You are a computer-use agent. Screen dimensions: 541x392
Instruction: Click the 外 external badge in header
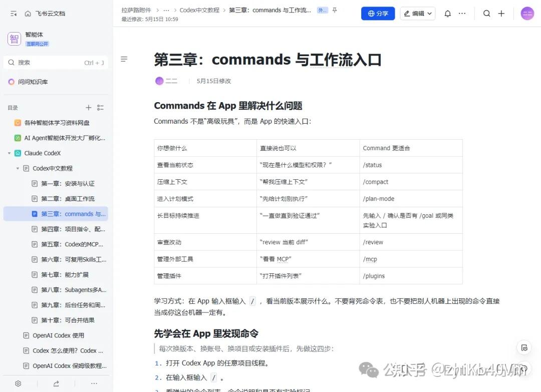(322, 10)
